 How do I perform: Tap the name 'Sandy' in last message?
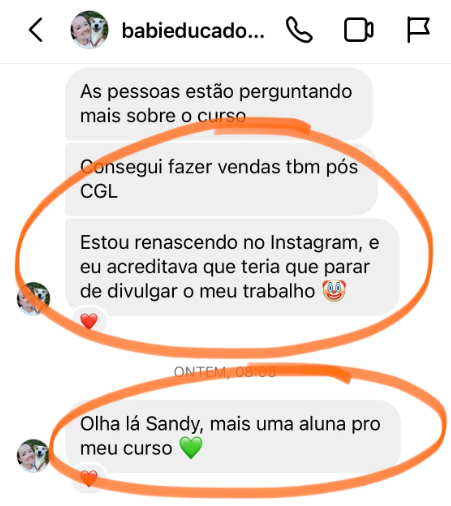174,424
